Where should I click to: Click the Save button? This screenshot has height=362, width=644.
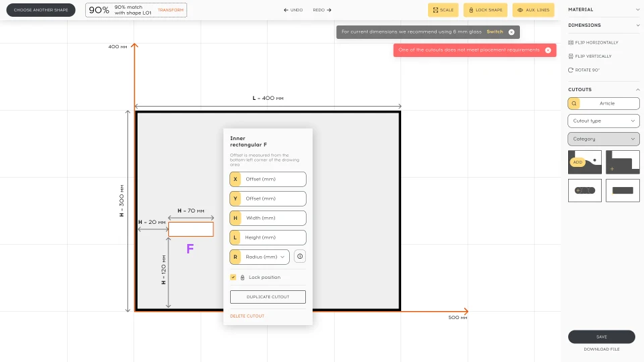pos(602,337)
